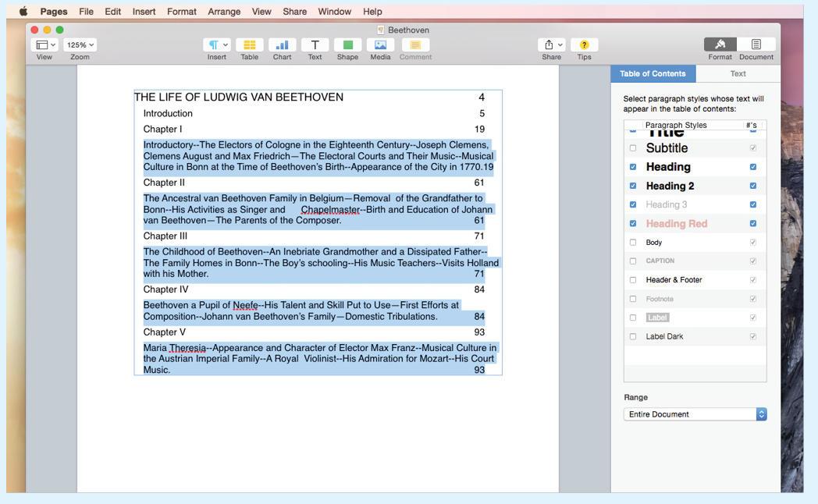Viewport: 818px width, 504px height.
Task: Enable the Subtitle paragraph style checkbox
Action: point(633,148)
